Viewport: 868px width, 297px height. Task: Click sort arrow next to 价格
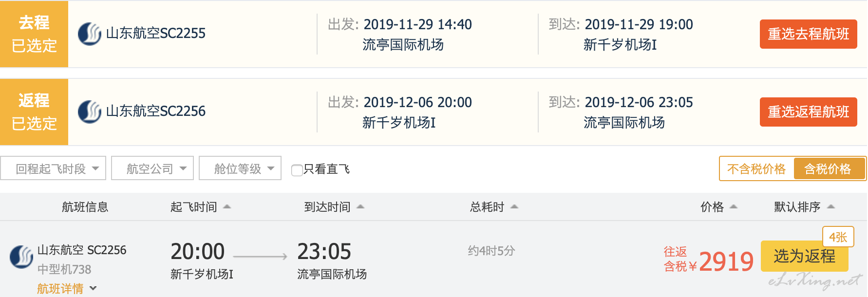tap(734, 207)
